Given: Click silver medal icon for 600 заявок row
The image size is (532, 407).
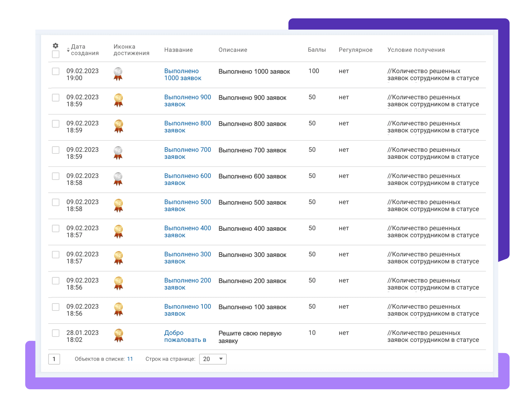Looking at the screenshot, I should point(118,179).
